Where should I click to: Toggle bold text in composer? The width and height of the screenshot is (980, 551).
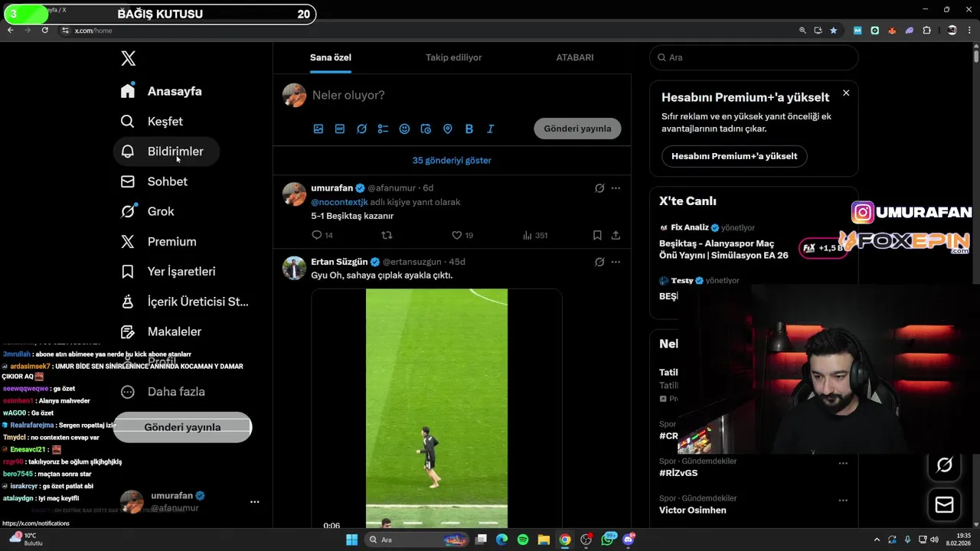469,129
